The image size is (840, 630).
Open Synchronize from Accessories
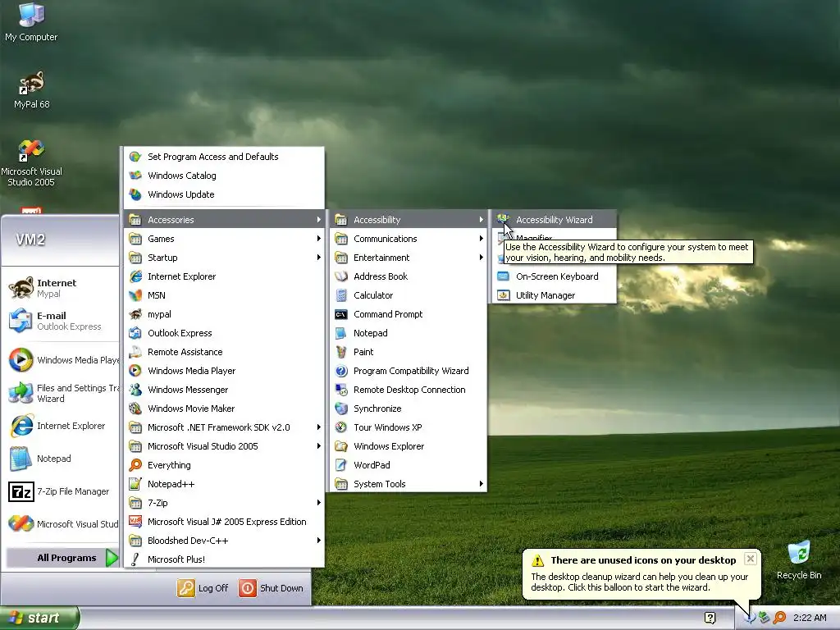[x=409, y=409]
